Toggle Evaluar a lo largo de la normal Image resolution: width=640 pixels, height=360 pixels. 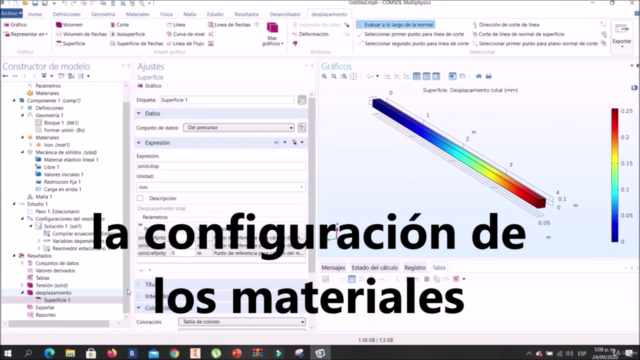tap(395, 25)
